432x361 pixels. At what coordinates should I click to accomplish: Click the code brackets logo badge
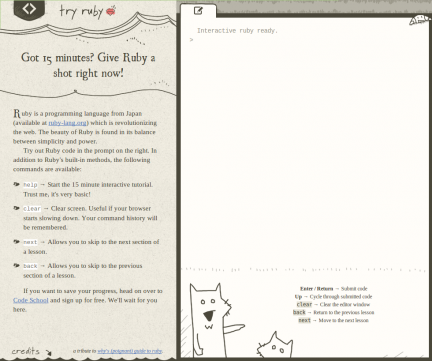click(x=29, y=10)
